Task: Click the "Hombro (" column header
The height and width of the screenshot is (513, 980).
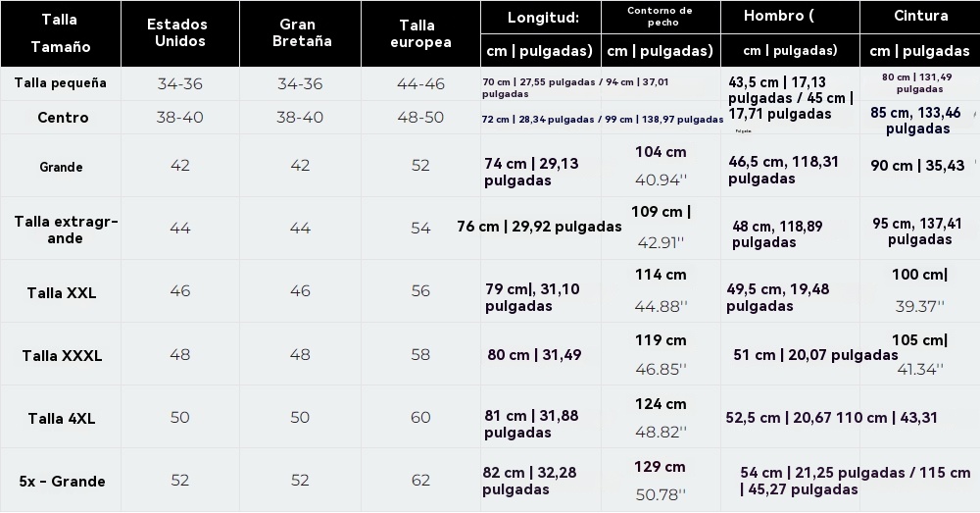Action: 779,17
